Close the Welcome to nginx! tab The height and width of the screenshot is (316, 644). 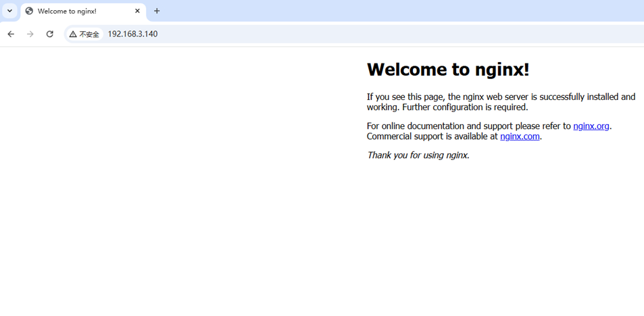point(138,11)
